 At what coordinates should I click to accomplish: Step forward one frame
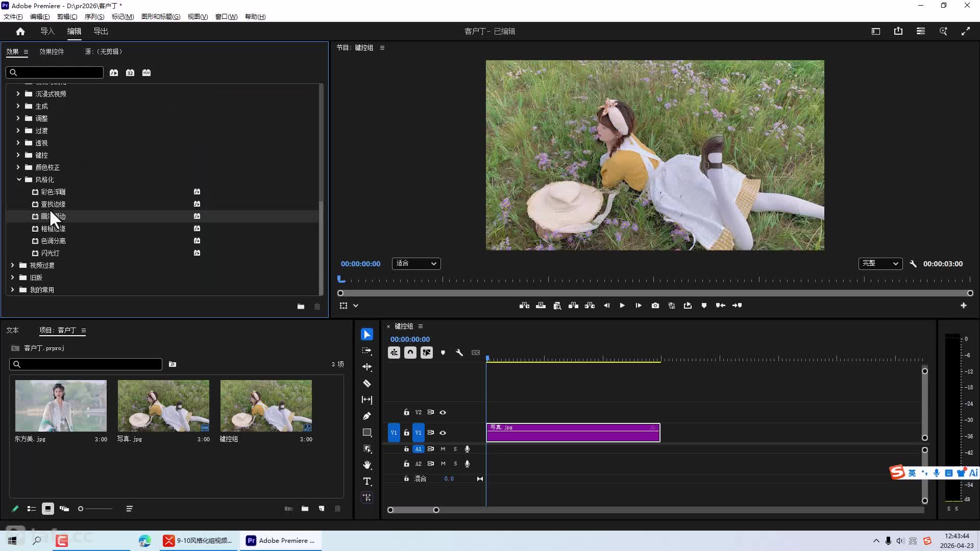click(639, 306)
